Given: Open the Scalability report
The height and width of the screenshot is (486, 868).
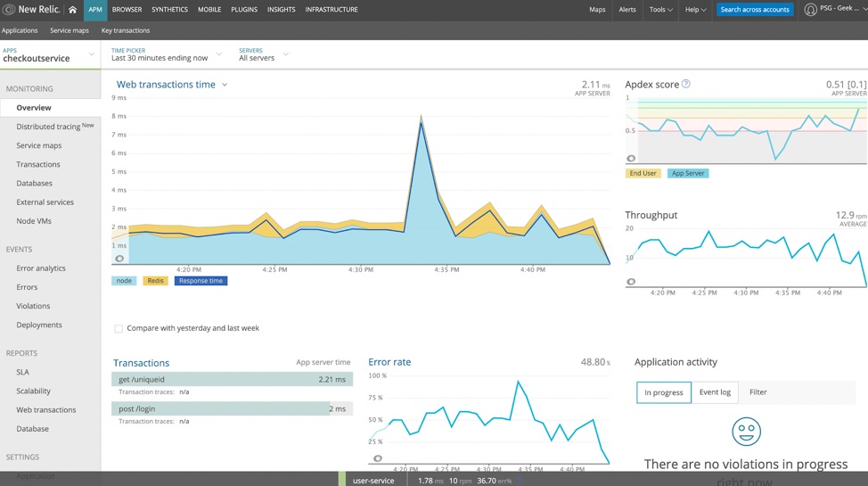Looking at the screenshot, I should click(33, 391).
